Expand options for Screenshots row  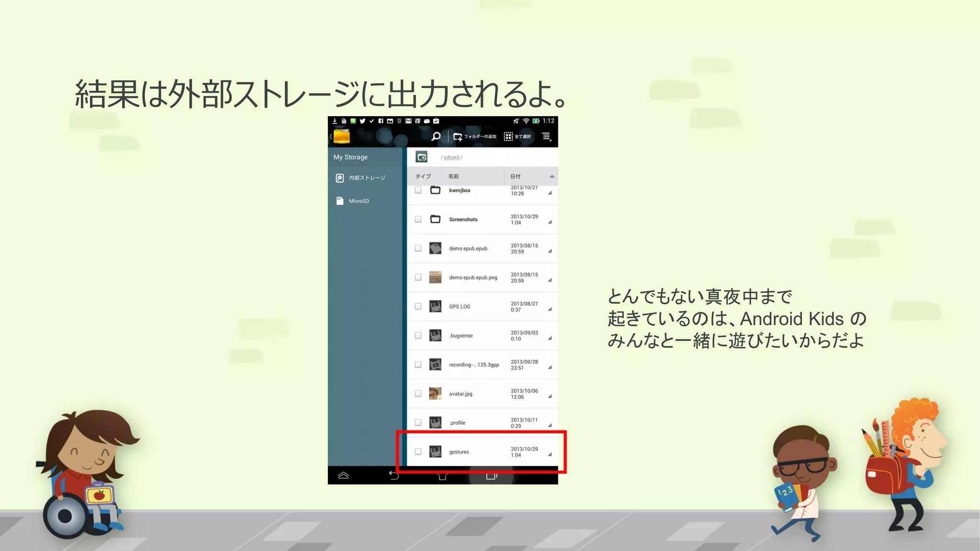(x=550, y=222)
